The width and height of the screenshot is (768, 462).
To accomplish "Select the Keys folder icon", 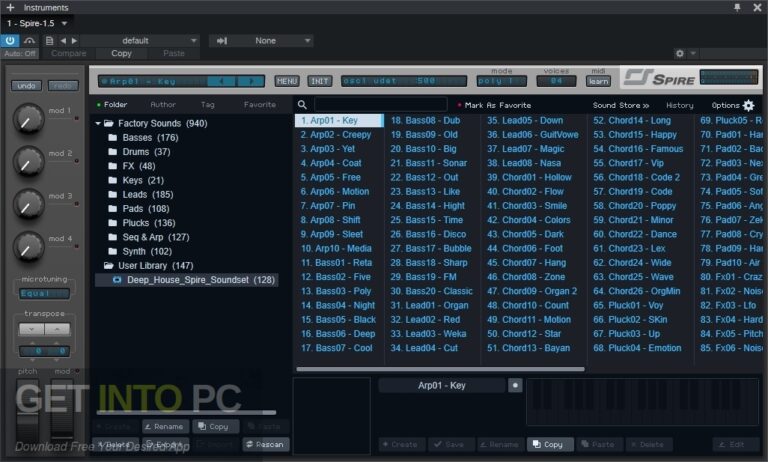I will coord(112,180).
